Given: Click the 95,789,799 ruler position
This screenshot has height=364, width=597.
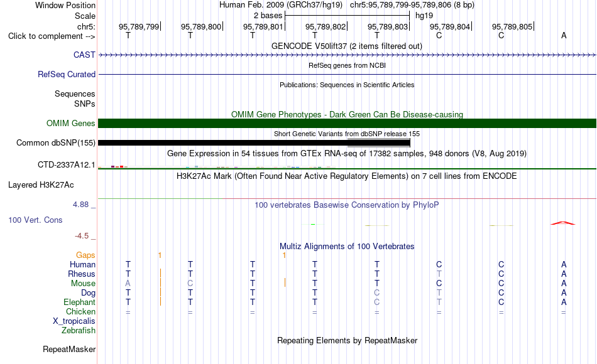Looking at the screenshot, I should click(139, 26).
